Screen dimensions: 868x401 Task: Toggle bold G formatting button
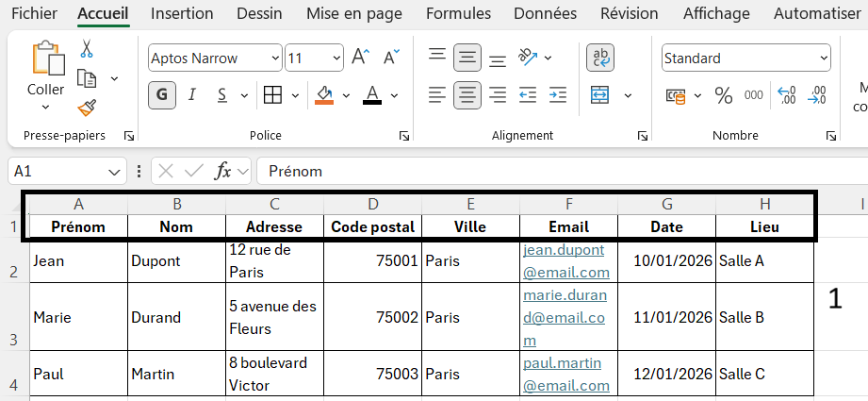162,95
